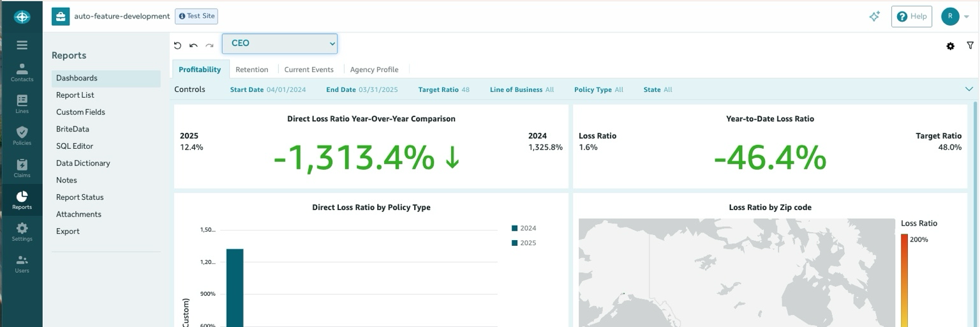Click the Loss Ratio by Zip map
The width and height of the screenshot is (980, 327).
pos(737,273)
